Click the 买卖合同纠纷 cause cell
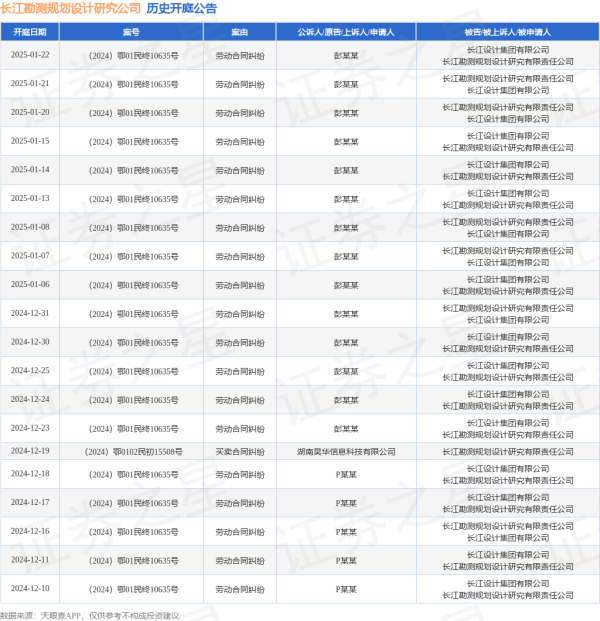 click(240, 451)
